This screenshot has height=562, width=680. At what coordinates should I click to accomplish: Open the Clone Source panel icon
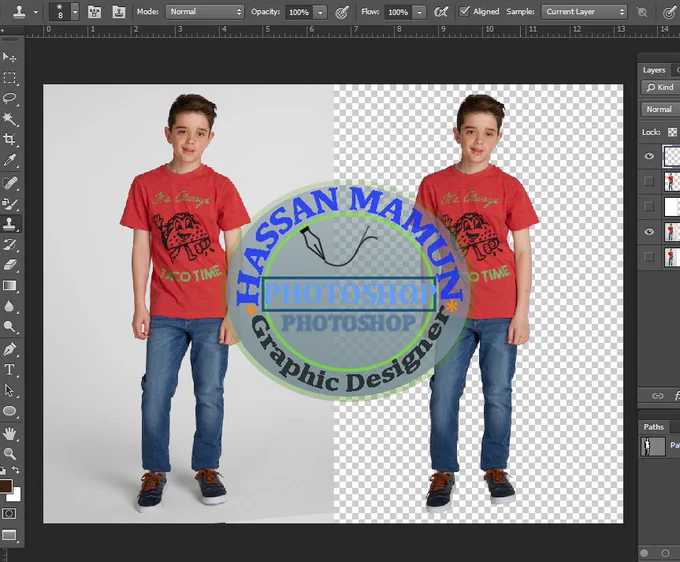point(118,12)
